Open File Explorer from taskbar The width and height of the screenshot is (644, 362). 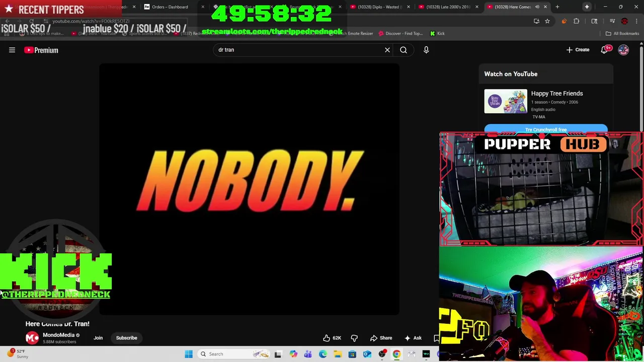tap(338, 354)
